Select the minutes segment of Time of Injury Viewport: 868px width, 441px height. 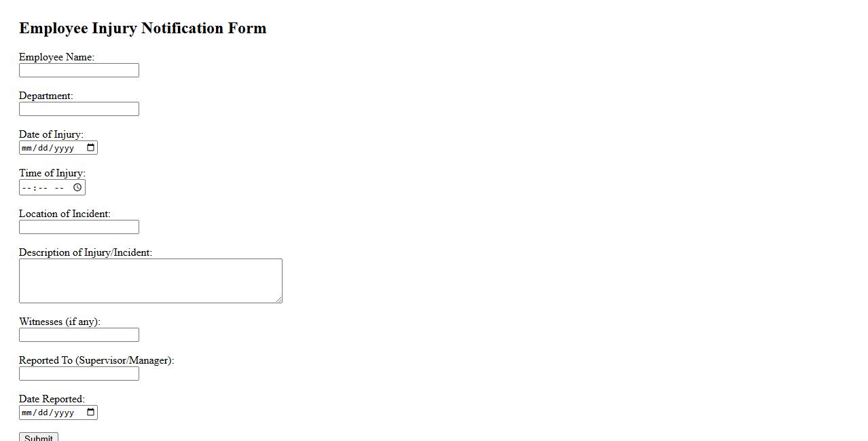coord(42,187)
